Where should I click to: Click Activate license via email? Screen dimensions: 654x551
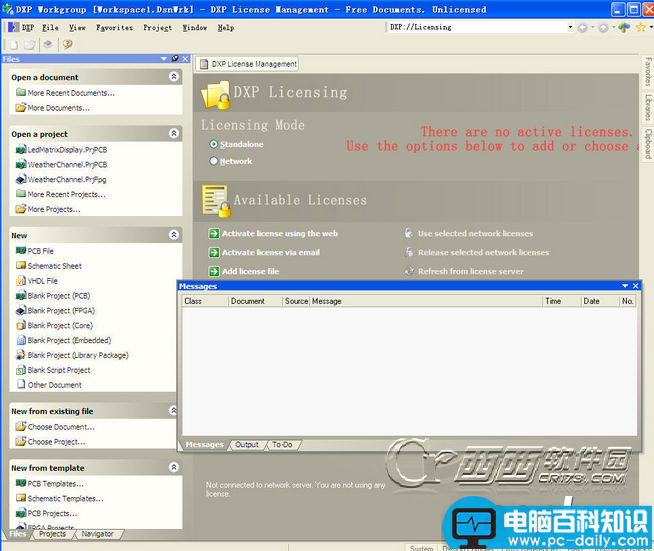(x=271, y=252)
